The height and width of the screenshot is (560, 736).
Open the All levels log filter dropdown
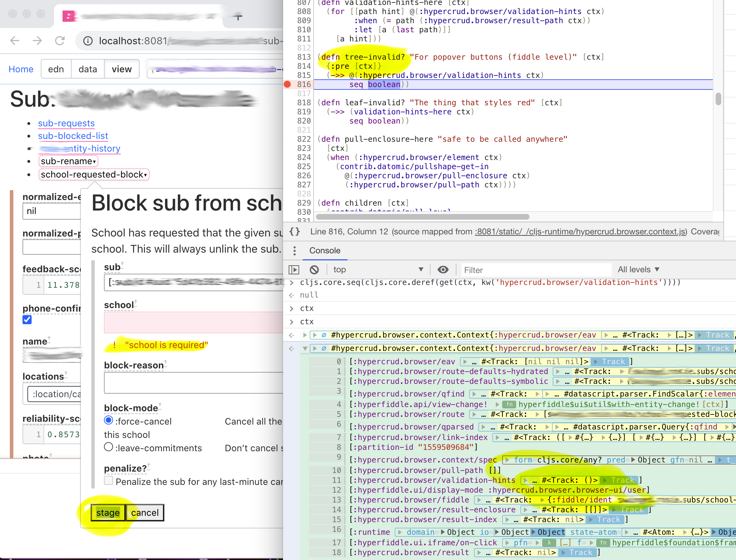638,269
